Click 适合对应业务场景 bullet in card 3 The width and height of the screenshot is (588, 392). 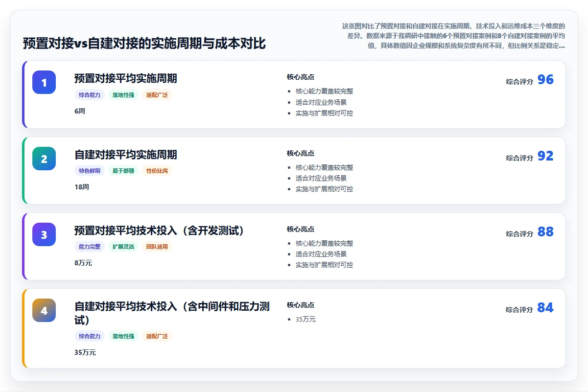click(x=321, y=254)
